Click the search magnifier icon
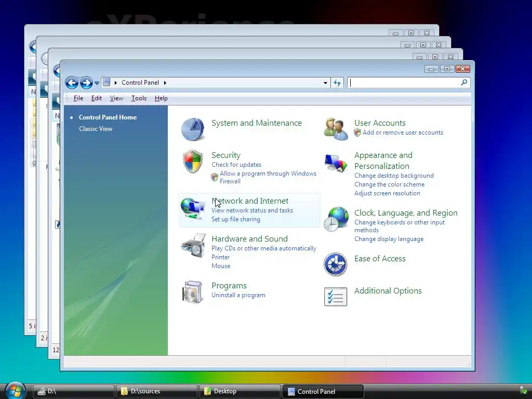Viewport: 532px width, 399px height. tap(464, 82)
